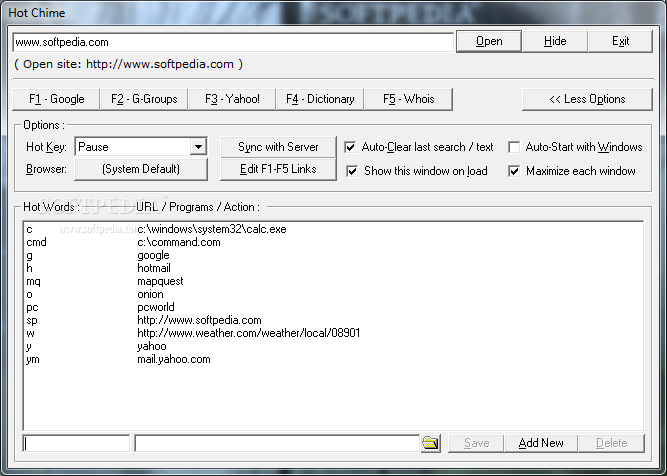Click the Hide button
This screenshot has width=667, height=476.
[x=555, y=41]
